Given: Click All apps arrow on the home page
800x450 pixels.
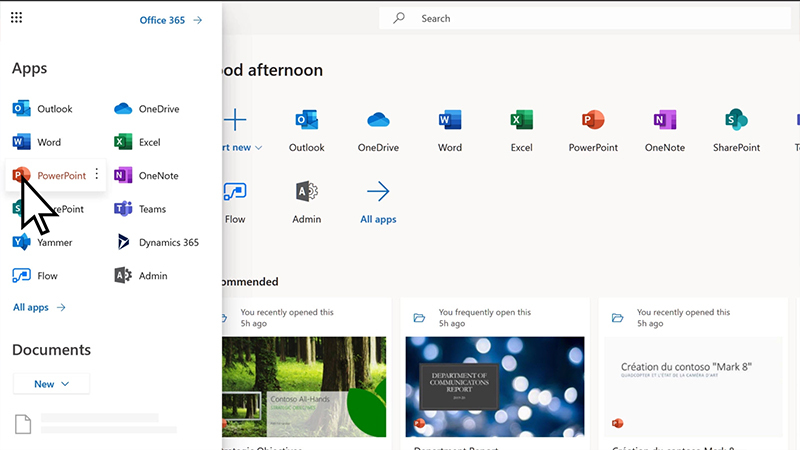Looking at the screenshot, I should point(378,191).
